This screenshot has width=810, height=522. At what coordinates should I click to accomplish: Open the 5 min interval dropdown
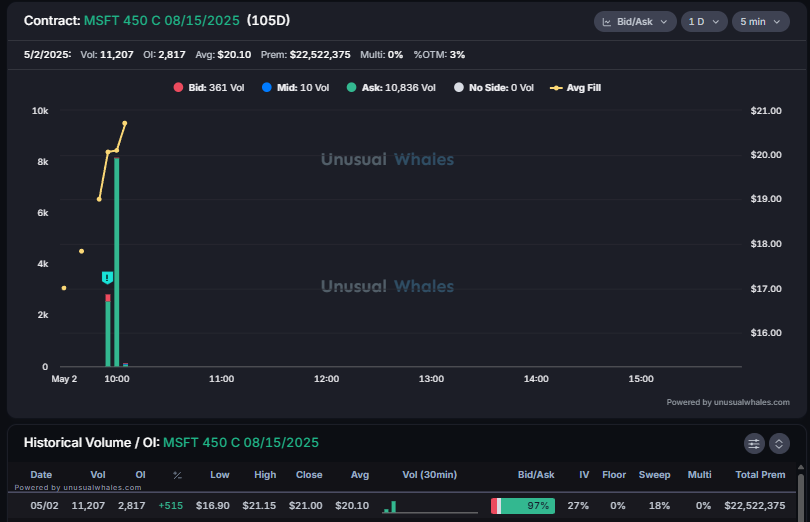point(760,22)
